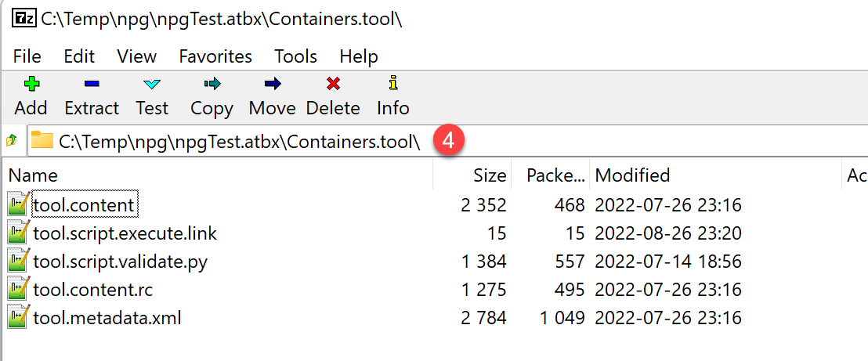The image size is (868, 361).
Task: Click the Delete toolbar icon
Action: click(x=333, y=84)
